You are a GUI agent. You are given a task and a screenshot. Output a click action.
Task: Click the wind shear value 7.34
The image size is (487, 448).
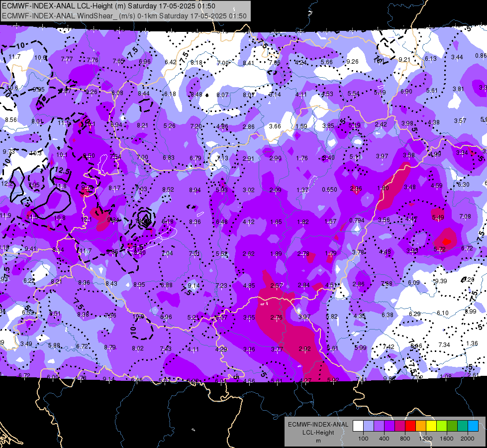444,344
